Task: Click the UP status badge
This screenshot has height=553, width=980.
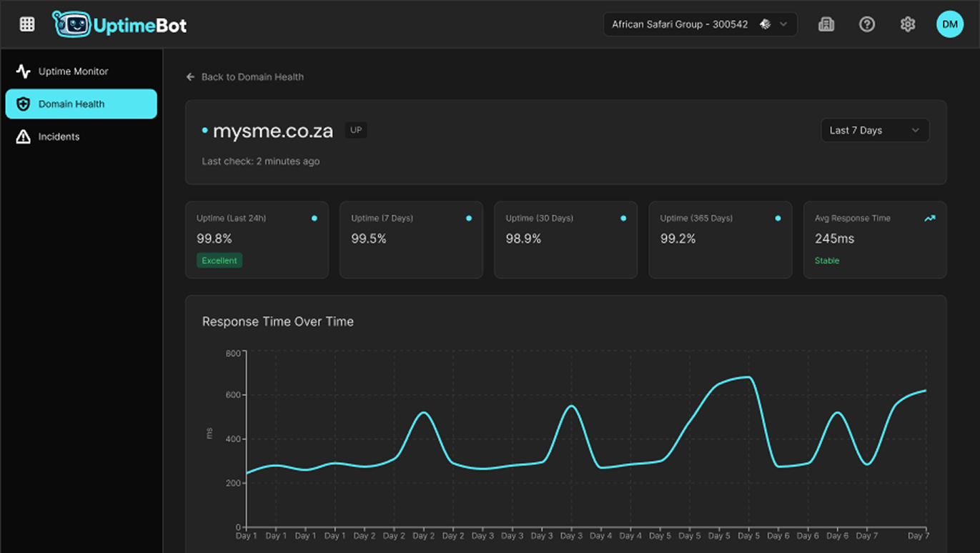Action: point(356,131)
